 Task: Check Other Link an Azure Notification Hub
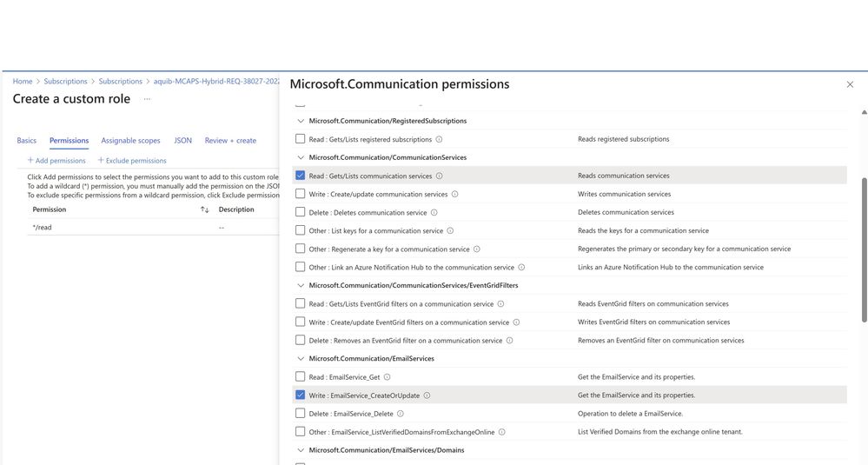300,267
